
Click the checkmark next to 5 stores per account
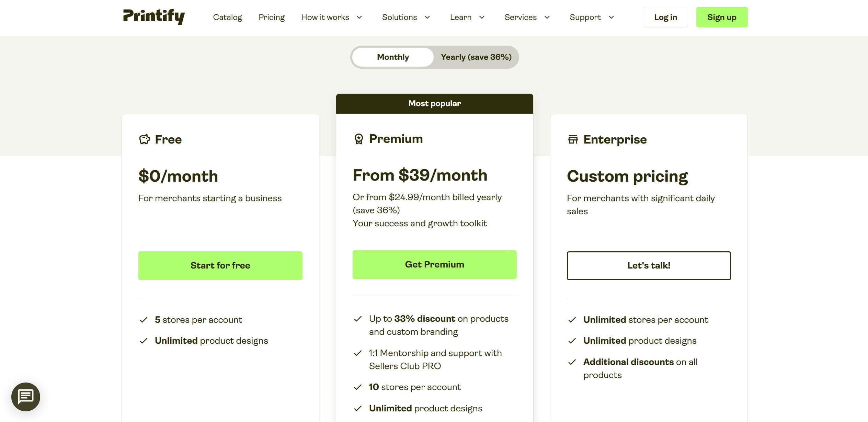(144, 320)
